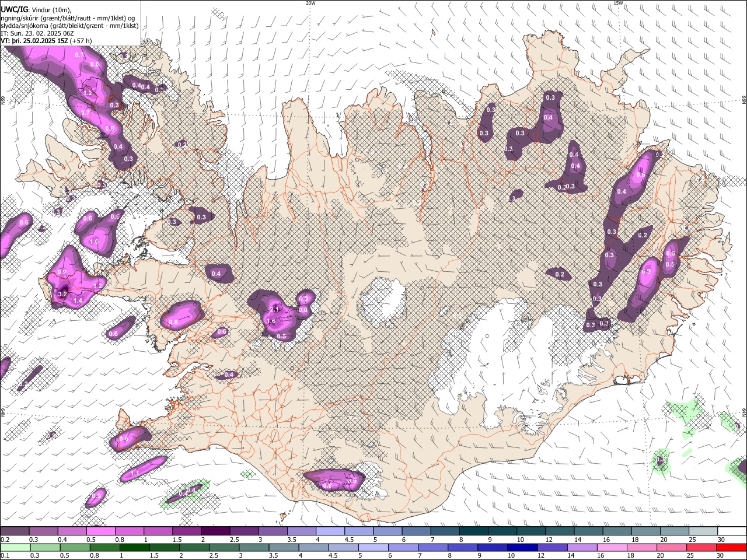Click the 30 label on the upper scale
The height and width of the screenshot is (560, 747).
pos(721,540)
